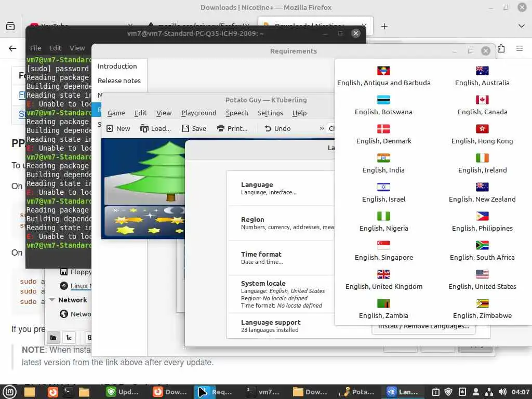532x399 pixels.
Task: Switch to Lan... taskbar window
Action: 403,392
